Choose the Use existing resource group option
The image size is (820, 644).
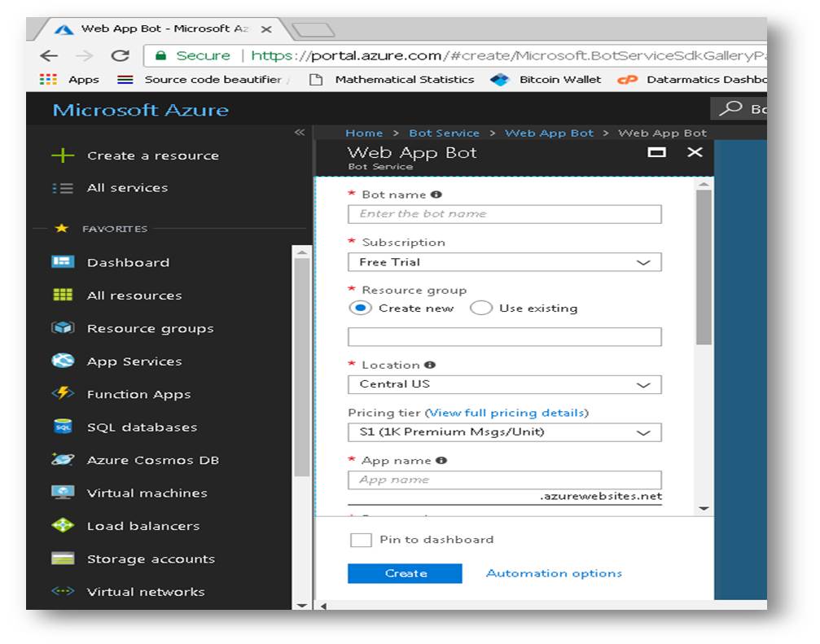click(x=482, y=308)
